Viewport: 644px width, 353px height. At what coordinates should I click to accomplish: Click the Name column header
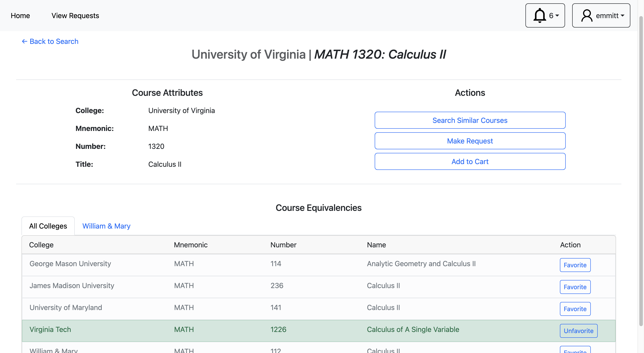click(376, 245)
